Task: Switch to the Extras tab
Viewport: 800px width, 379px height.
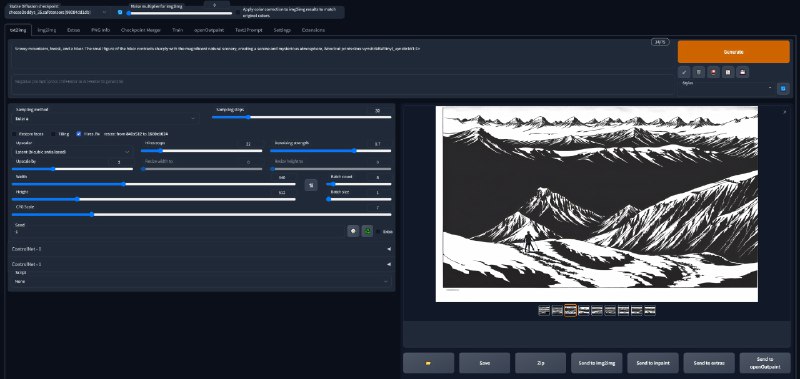Action: click(x=73, y=30)
